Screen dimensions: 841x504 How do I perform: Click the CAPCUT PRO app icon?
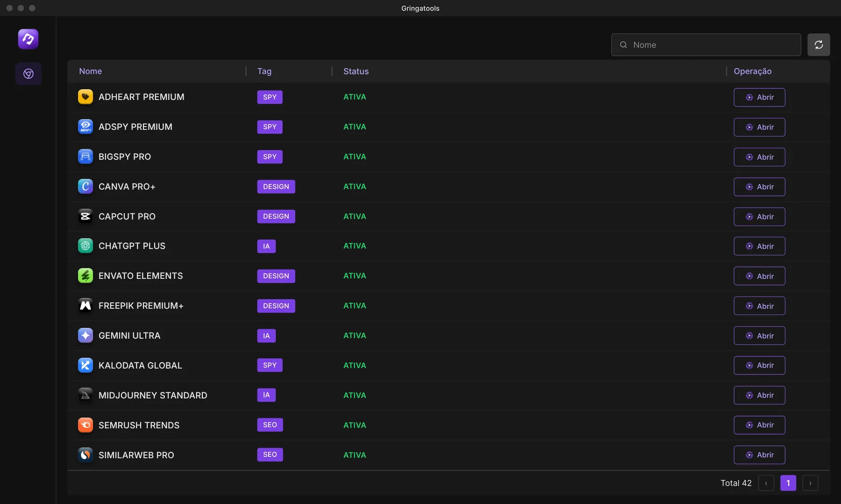(86, 216)
